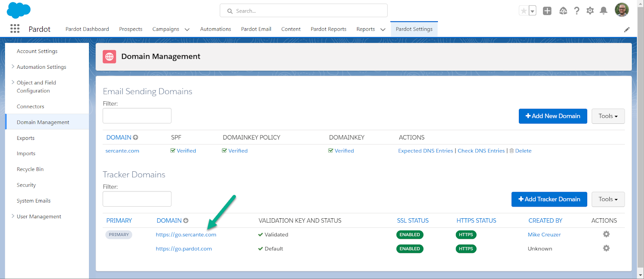Screen dimensions: 644x279
Task: Click the Add New Domain button
Action: [553, 116]
